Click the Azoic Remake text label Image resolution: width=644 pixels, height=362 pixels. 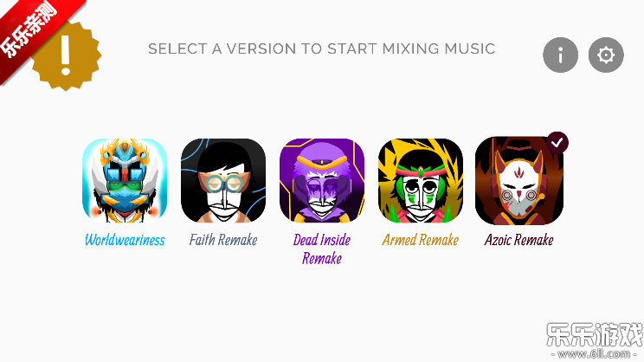point(519,240)
